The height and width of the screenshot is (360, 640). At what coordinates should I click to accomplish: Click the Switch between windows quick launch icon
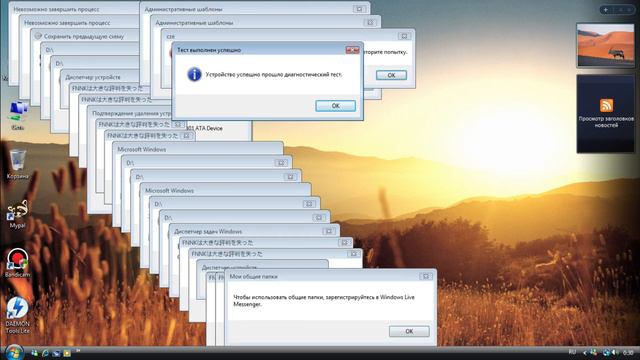(x=56, y=353)
